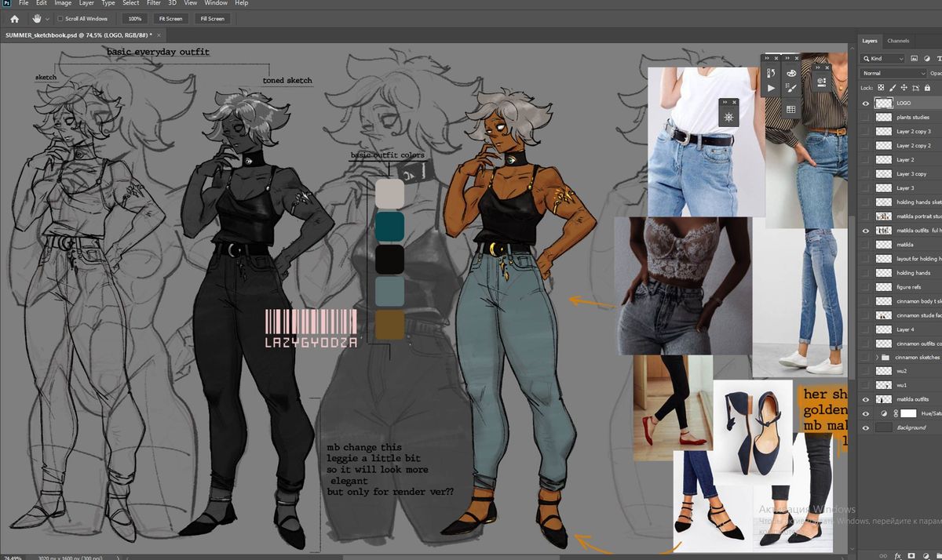Expand the history/actions floating panel
Screen dimensions: 942x560
[767, 58]
